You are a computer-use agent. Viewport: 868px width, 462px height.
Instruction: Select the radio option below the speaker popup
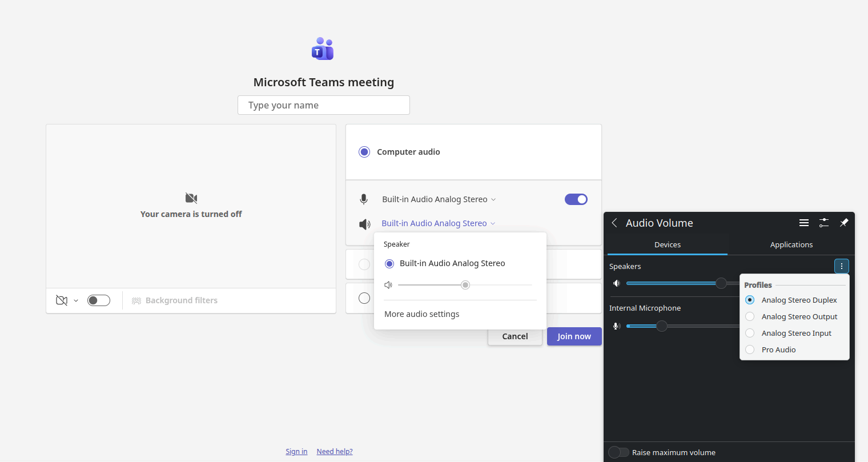(x=364, y=298)
